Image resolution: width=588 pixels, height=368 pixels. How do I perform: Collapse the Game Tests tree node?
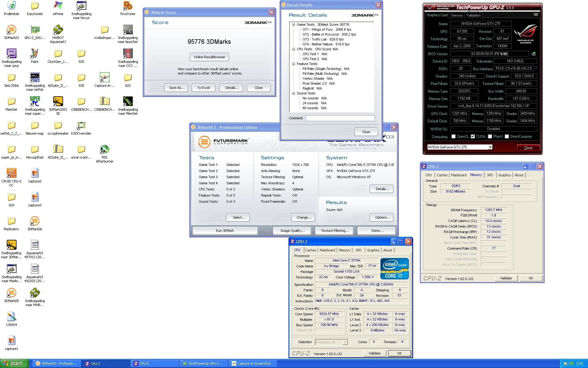(293, 25)
